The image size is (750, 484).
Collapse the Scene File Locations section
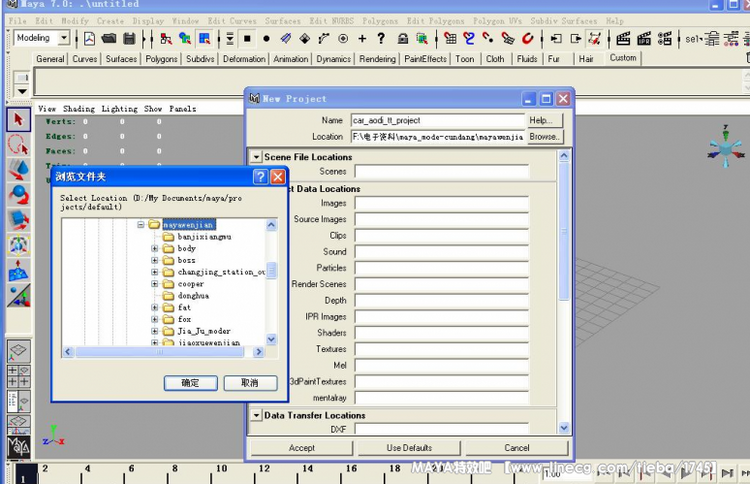[256, 157]
